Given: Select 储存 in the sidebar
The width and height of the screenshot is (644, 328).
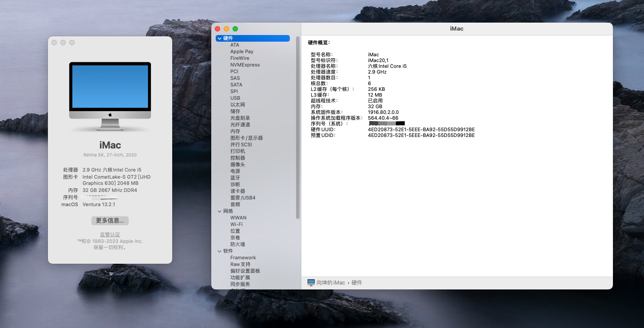Looking at the screenshot, I should tap(235, 111).
